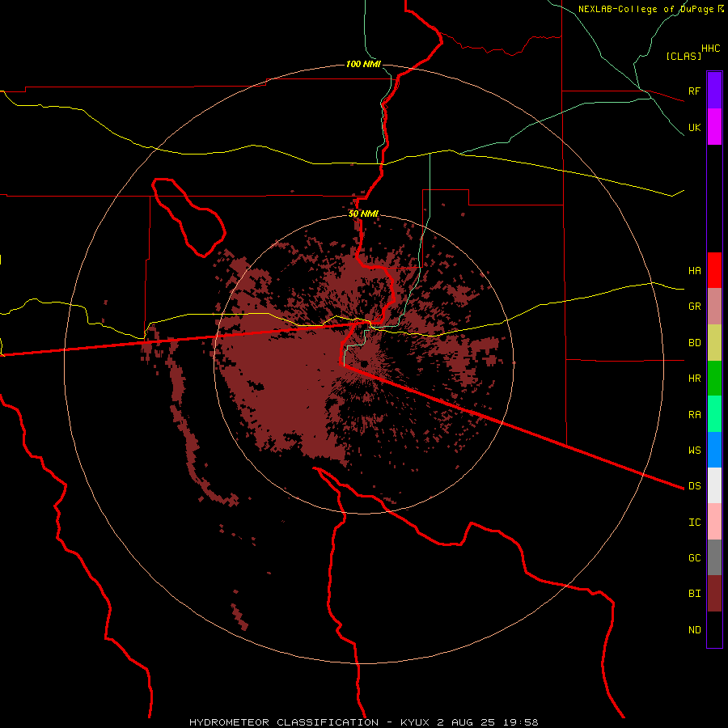The height and width of the screenshot is (728, 728).
Task: Click the HHC product code text
Action: (711, 49)
